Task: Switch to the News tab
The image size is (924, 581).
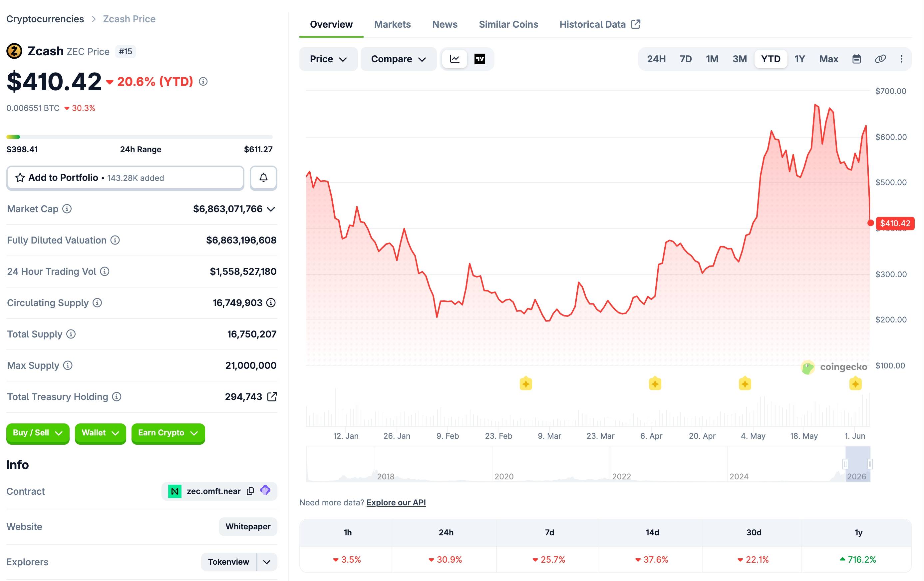Action: click(x=445, y=24)
